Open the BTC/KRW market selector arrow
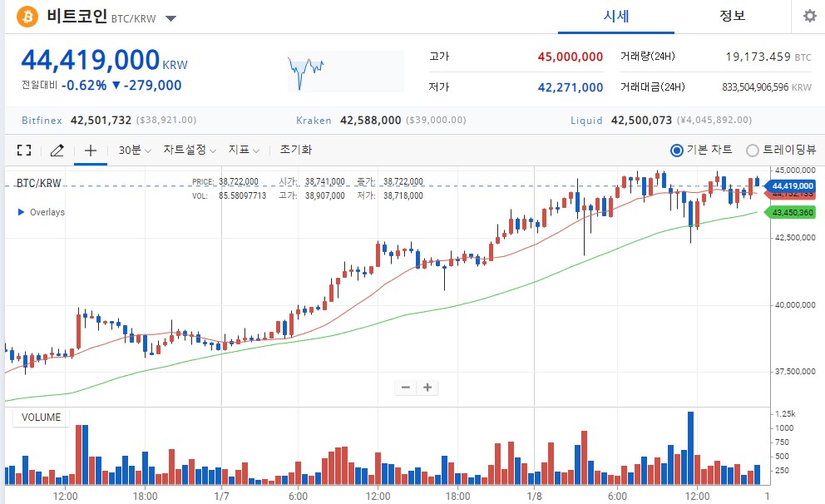This screenshot has height=504, width=825. click(171, 18)
